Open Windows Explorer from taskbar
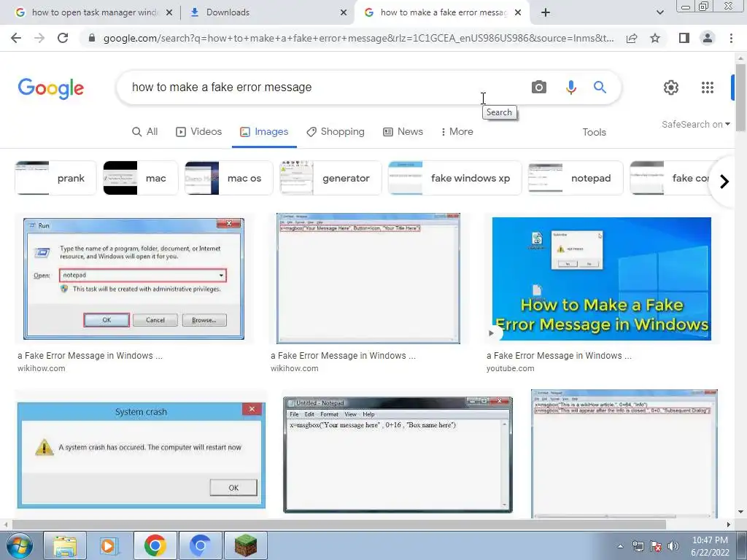Image resolution: width=747 pixels, height=560 pixels. click(65, 545)
